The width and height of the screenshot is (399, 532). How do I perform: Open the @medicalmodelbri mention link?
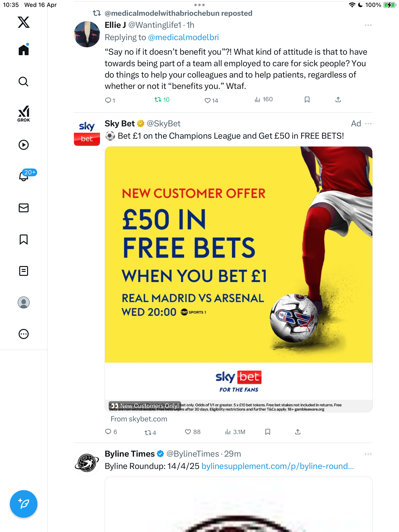point(183,37)
